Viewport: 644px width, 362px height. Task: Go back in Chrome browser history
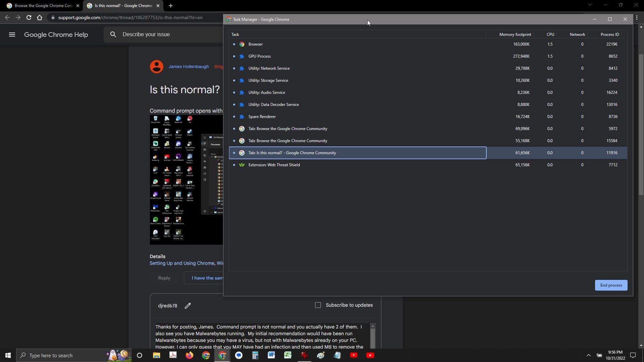tap(7, 17)
